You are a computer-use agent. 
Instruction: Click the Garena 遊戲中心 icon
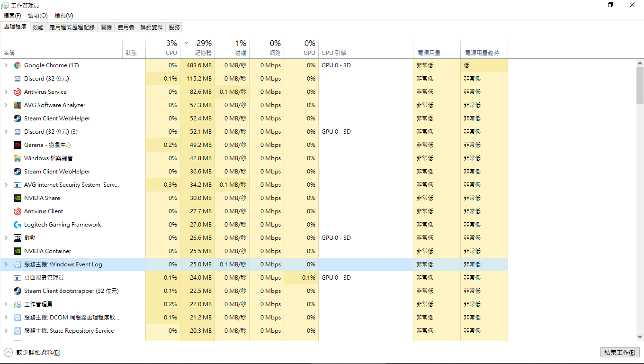coord(18,145)
